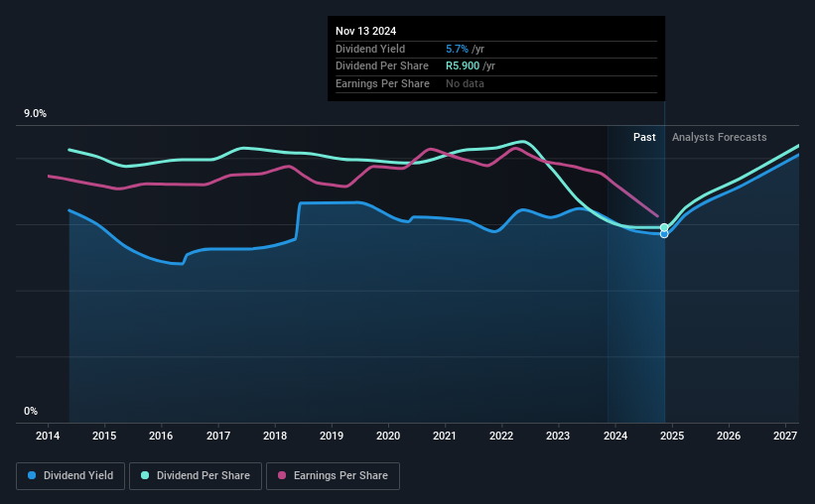
Task: Click the 2024 x-axis label
Action: click(615, 436)
